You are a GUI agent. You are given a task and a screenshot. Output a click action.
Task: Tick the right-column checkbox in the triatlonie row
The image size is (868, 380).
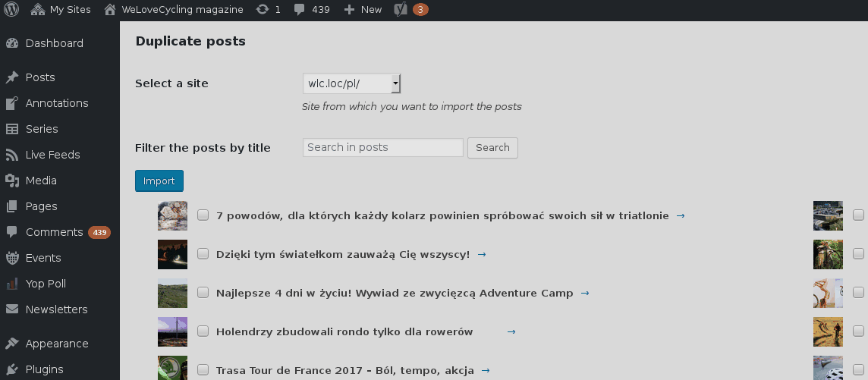pos(859,215)
